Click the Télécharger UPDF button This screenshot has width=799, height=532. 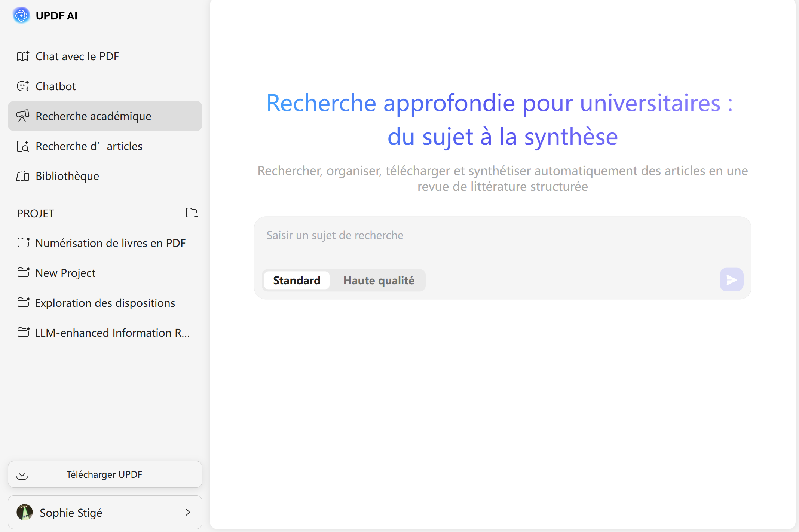tap(104, 474)
